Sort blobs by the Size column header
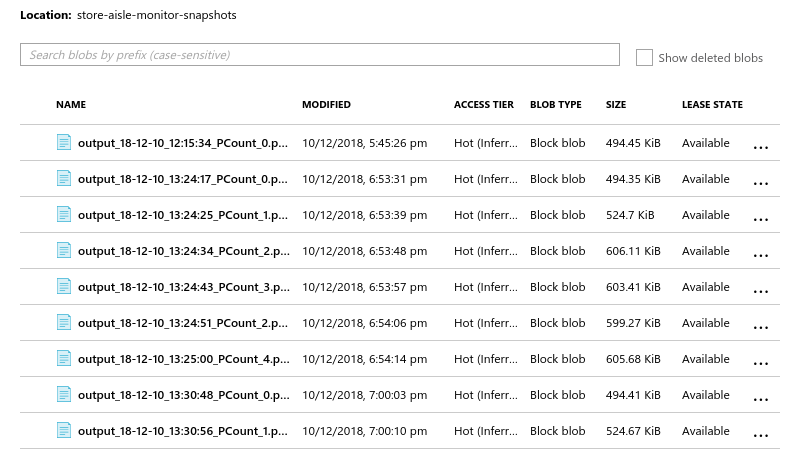Image resolution: width=804 pixels, height=472 pixels. [616, 105]
